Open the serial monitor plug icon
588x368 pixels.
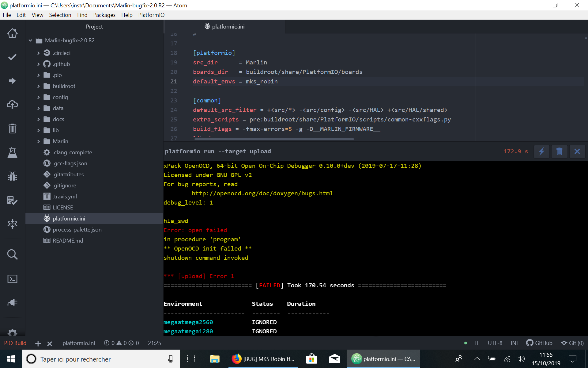pyautogui.click(x=12, y=303)
